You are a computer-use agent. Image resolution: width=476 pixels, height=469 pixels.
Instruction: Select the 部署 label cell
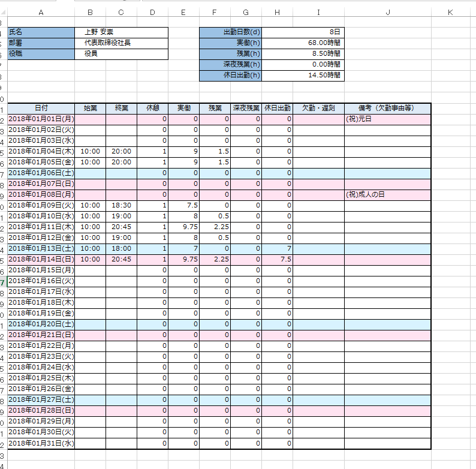point(41,43)
